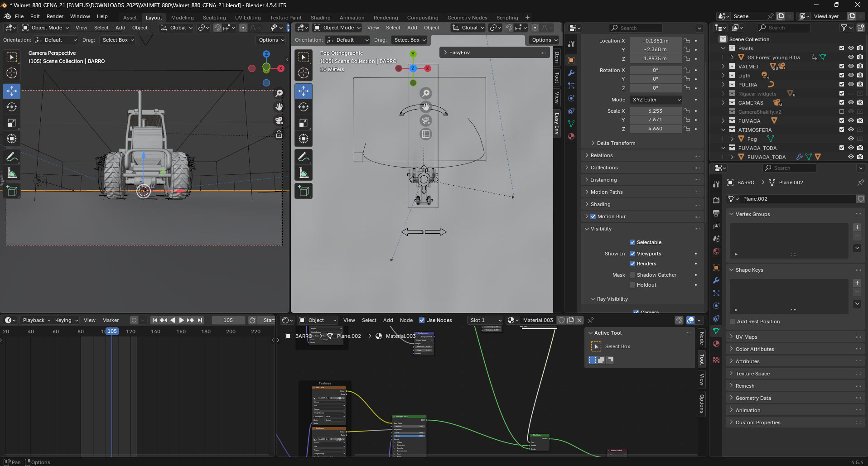Expand the CAMERAS collection in outliner
Viewport: 868px width, 466px height.
(723, 103)
